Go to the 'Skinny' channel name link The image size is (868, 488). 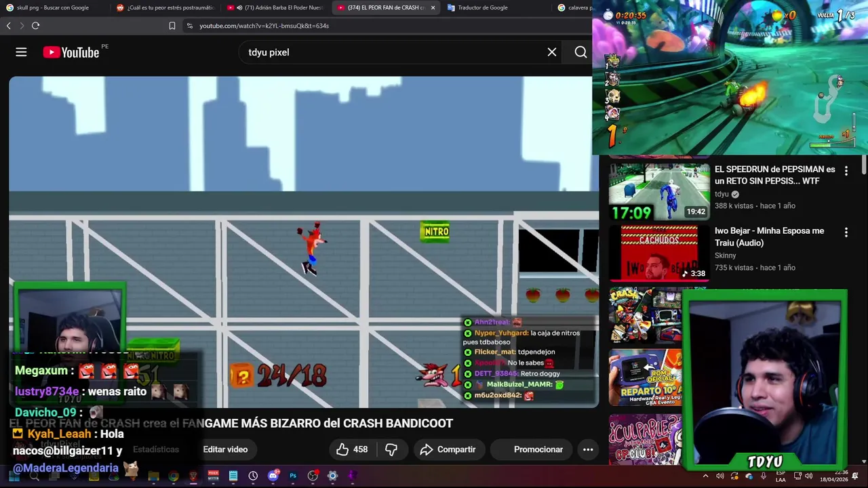(x=725, y=256)
